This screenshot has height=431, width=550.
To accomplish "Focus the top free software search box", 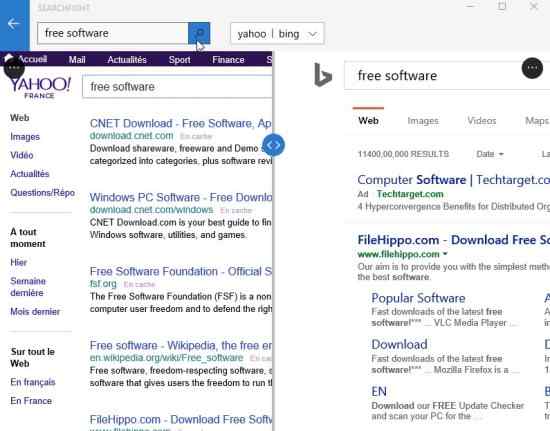I will coord(113,33).
